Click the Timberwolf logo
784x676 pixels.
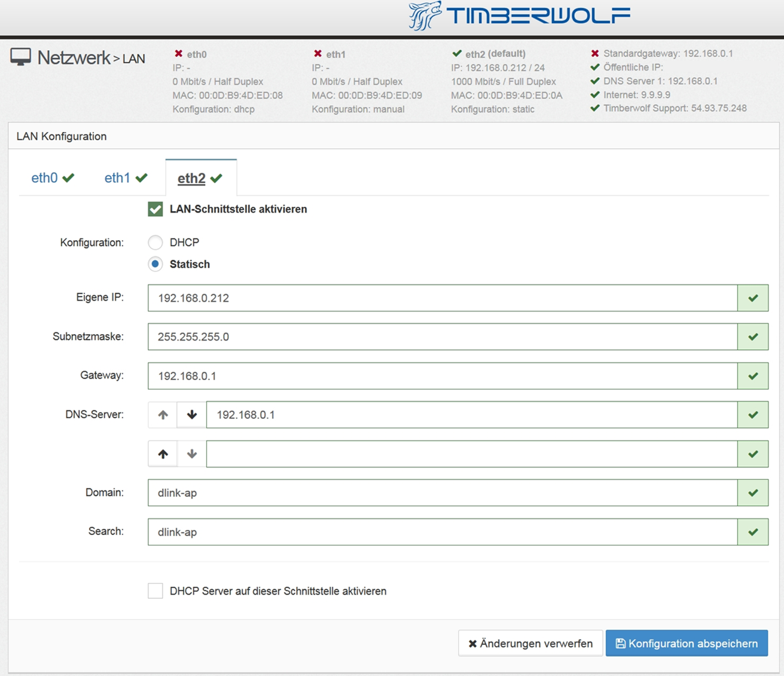pyautogui.click(x=519, y=16)
